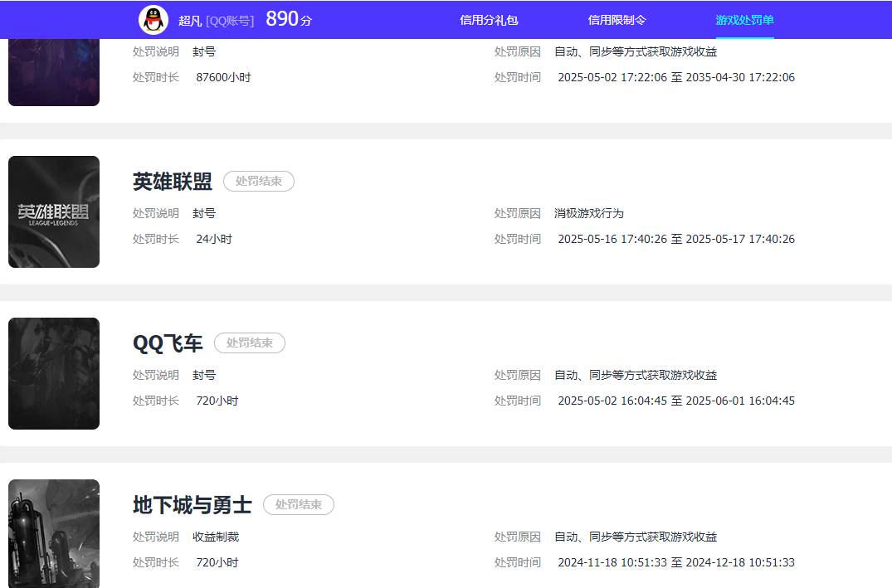Click the 英雄联盟 game title text
Screen dimensions: 892x588
pos(173,181)
